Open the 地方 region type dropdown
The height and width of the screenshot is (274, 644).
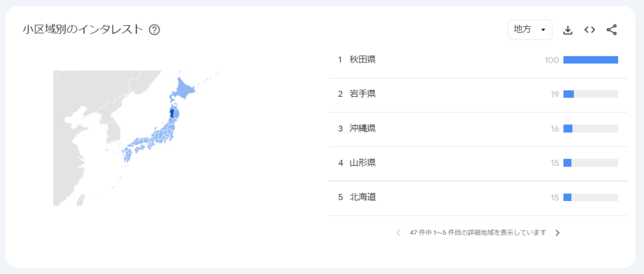coord(530,30)
